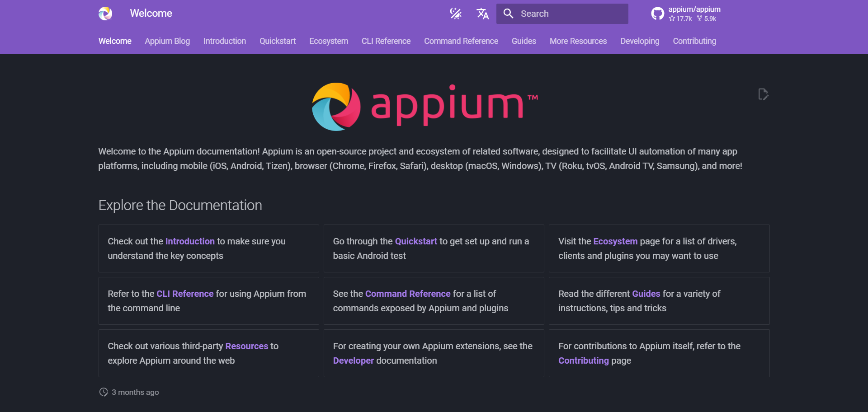Toggle the light/dark color theme icon
Image resolution: width=868 pixels, height=412 pixels.
tap(456, 14)
